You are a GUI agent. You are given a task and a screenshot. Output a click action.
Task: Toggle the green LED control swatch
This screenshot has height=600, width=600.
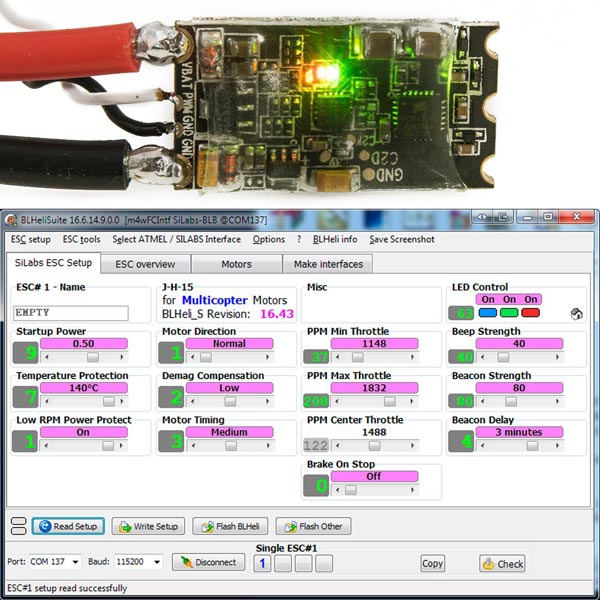pos(509,313)
